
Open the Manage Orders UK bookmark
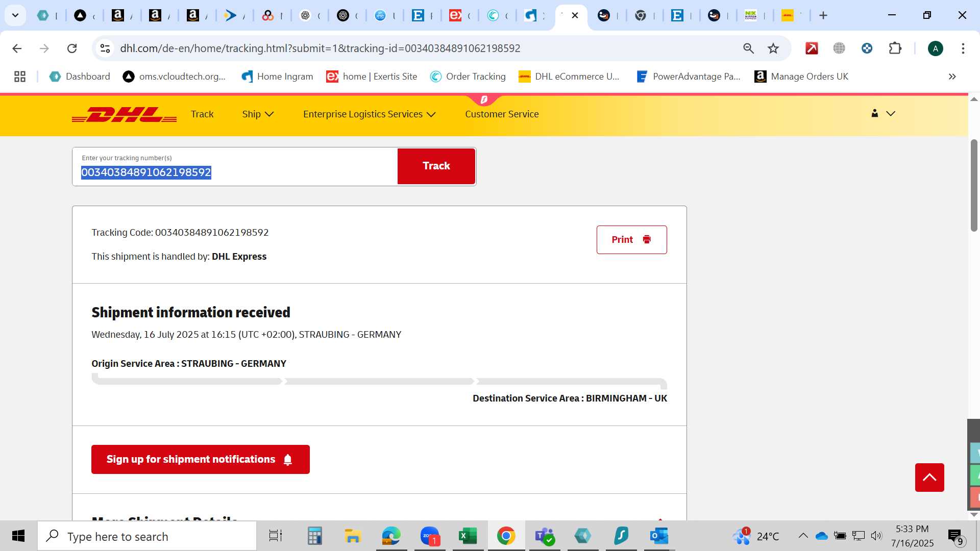[x=801, y=77]
